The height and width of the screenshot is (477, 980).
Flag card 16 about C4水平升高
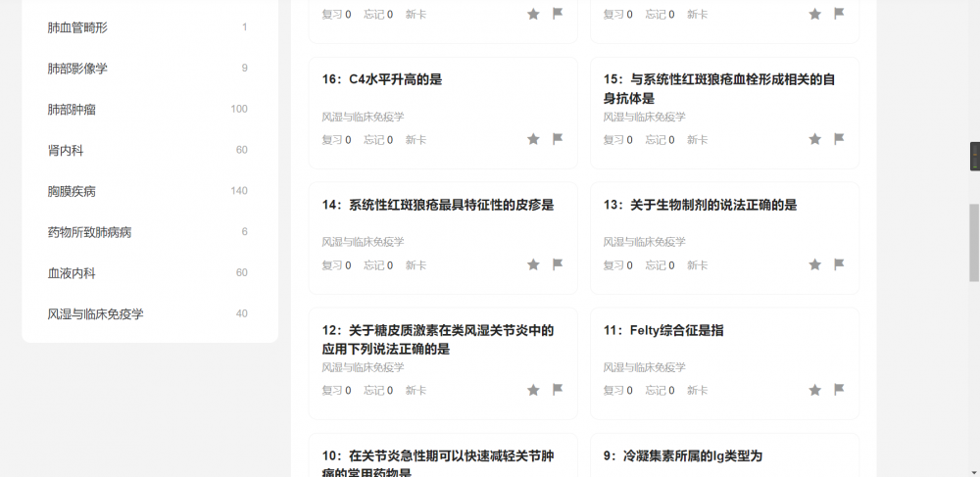[x=558, y=139]
